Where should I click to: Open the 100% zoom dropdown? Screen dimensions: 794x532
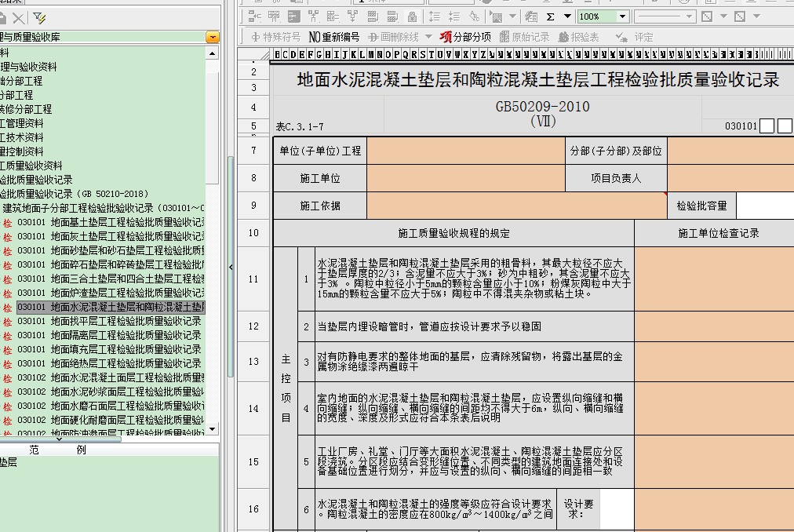pyautogui.click(x=622, y=16)
